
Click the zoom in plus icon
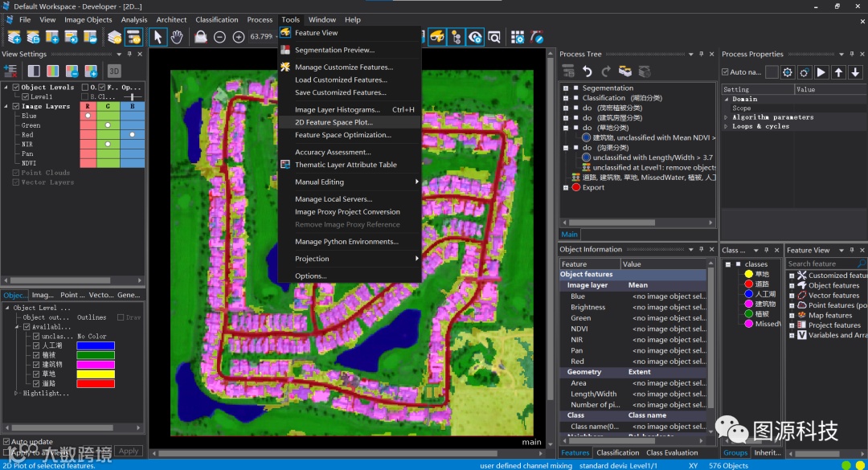239,37
